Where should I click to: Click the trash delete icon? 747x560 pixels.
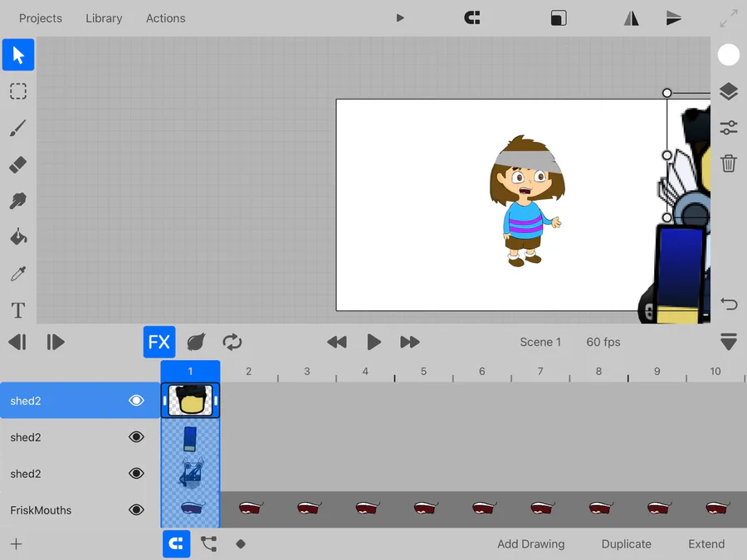point(729,163)
